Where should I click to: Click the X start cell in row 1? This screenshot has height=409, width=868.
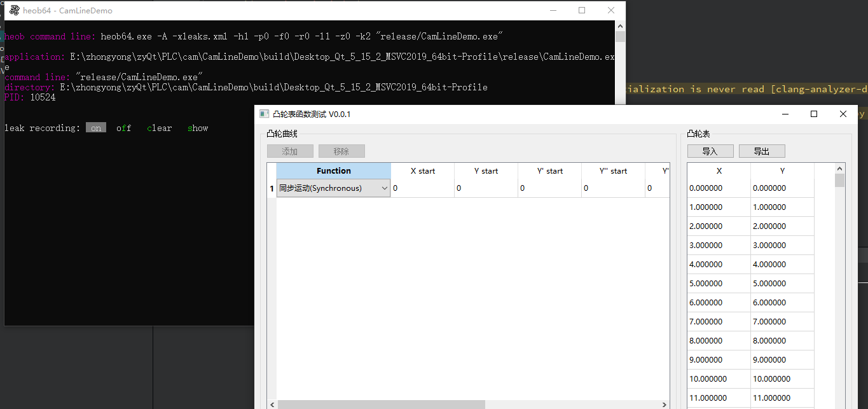[423, 188]
